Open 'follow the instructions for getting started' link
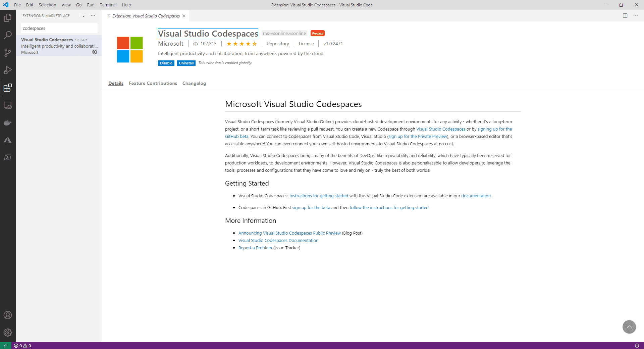The width and height of the screenshot is (644, 349). (x=389, y=208)
